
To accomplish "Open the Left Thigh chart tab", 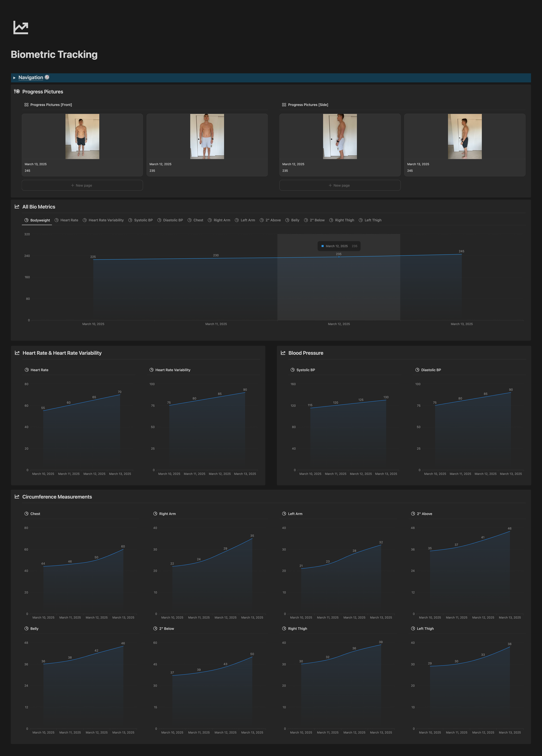I will (370, 220).
